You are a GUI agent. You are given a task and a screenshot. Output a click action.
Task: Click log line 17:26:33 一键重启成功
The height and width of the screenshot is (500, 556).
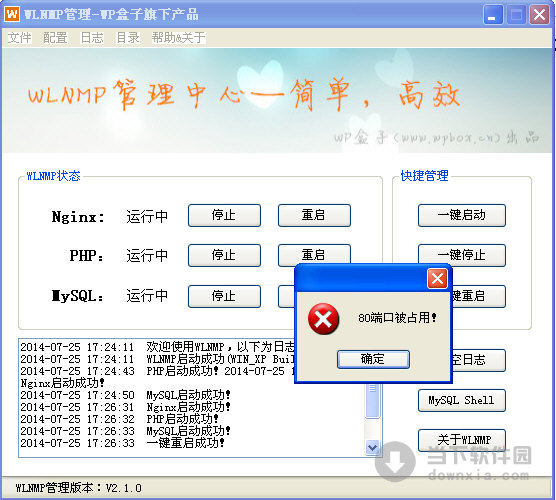click(122, 443)
